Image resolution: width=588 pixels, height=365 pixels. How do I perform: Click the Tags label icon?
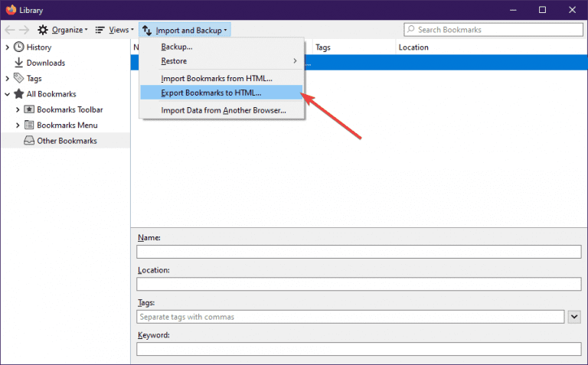coord(19,78)
